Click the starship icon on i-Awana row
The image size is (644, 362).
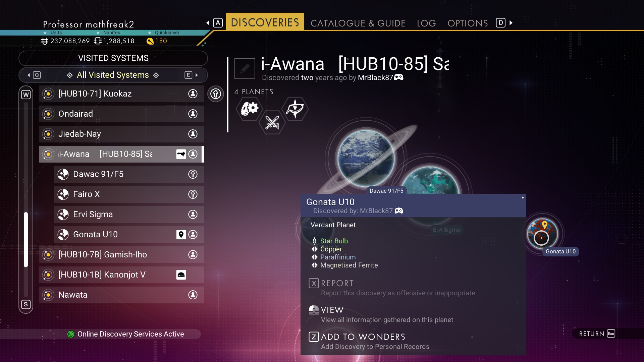point(181,154)
